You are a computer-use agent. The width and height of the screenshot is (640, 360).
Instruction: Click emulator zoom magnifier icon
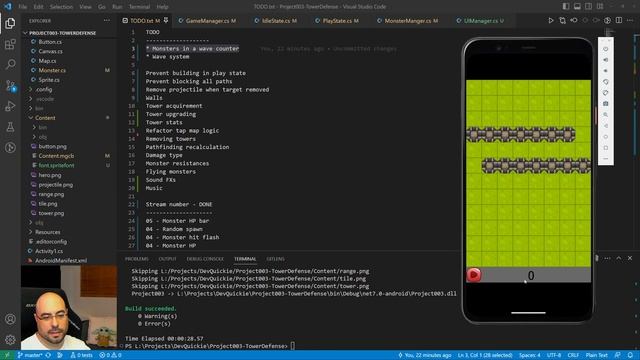606,115
